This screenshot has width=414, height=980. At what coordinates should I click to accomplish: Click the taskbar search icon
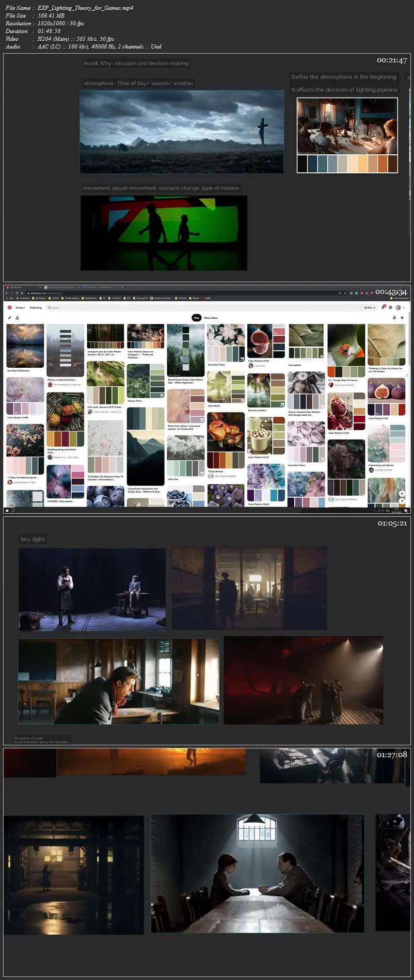coord(13,511)
